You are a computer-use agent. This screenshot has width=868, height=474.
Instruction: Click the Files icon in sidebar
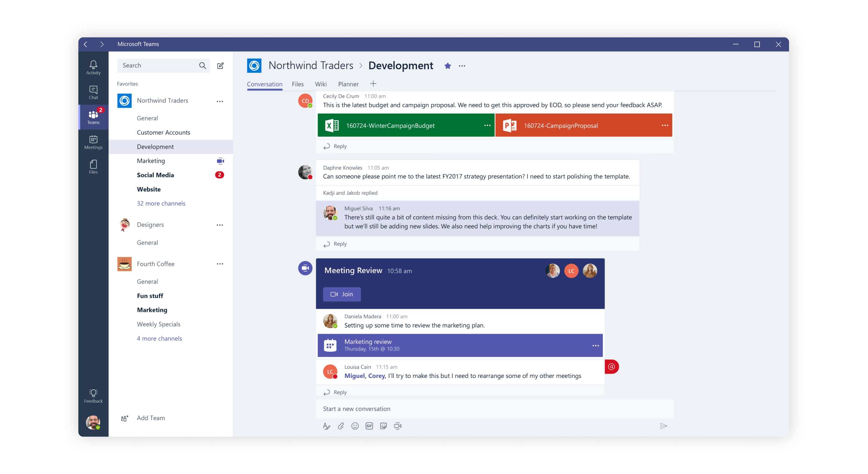(x=93, y=166)
